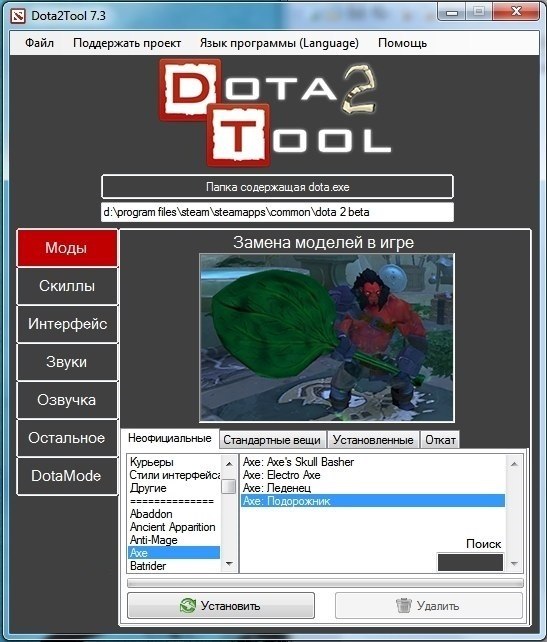Screen dimensions: 547x642
Task: Open the Звуки section
Action: coord(67,362)
